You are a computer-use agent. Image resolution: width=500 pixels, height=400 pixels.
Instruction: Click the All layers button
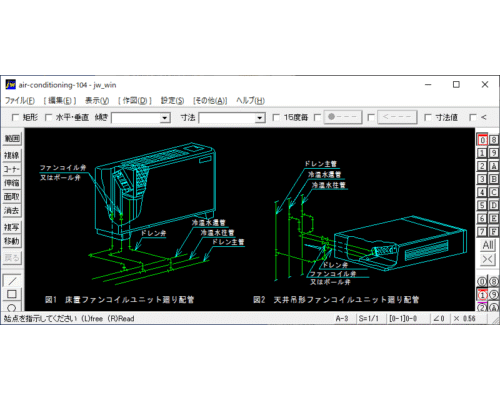point(488,245)
